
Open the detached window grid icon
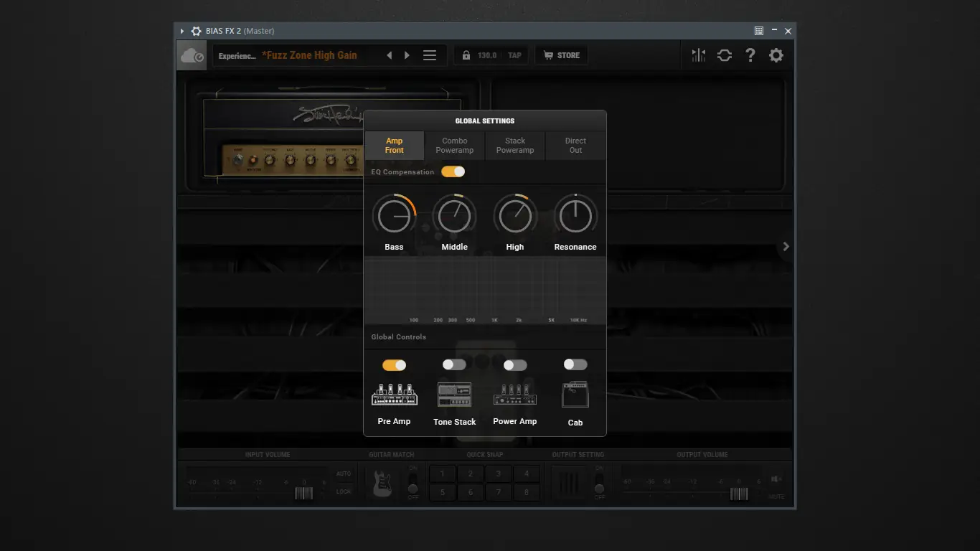click(x=758, y=31)
